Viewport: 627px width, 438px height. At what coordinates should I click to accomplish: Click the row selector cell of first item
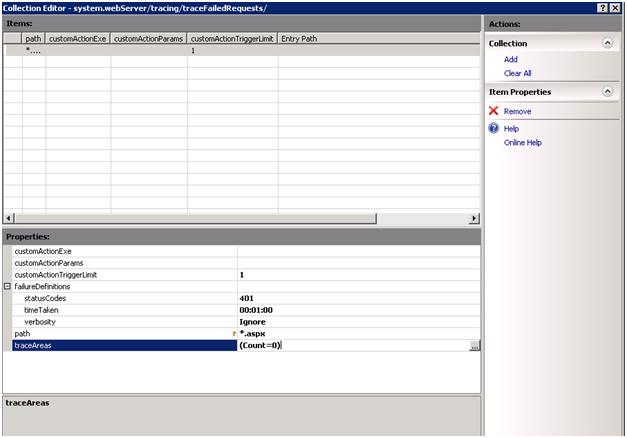[13, 50]
